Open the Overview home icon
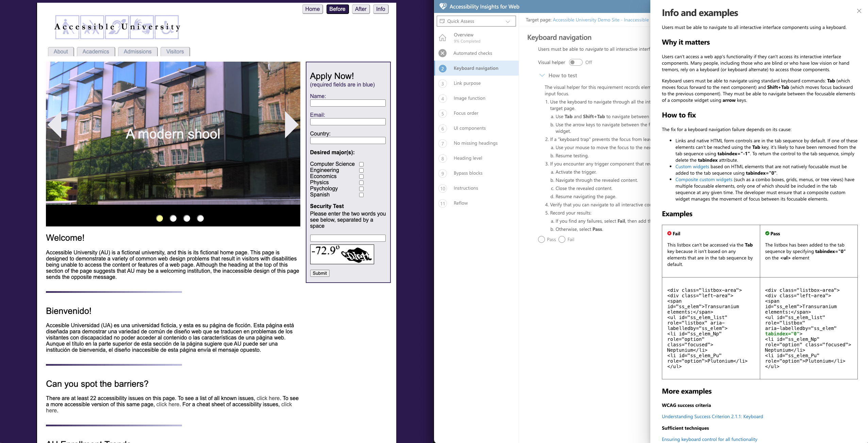 (443, 38)
